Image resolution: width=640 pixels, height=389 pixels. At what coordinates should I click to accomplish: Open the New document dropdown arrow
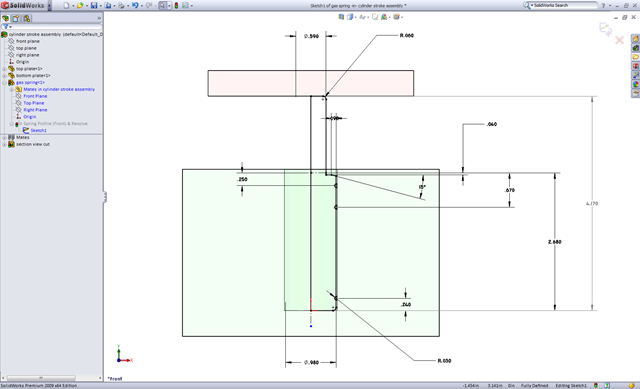coord(73,6)
